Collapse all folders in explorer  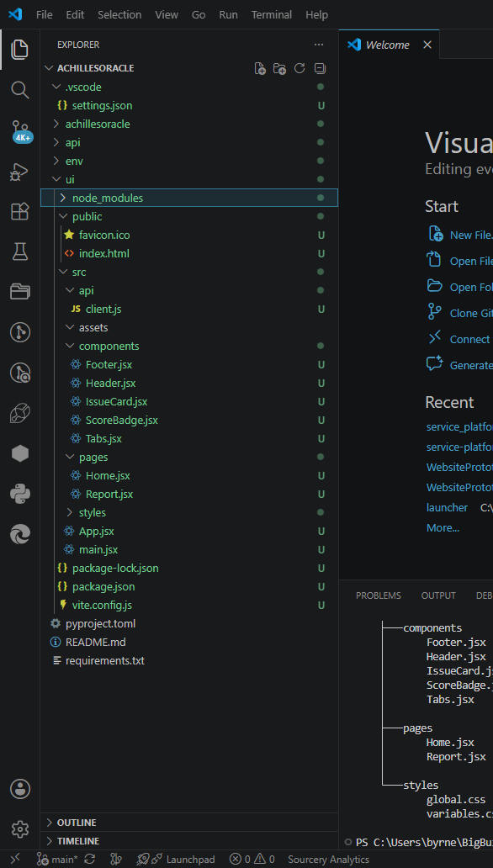(x=320, y=68)
